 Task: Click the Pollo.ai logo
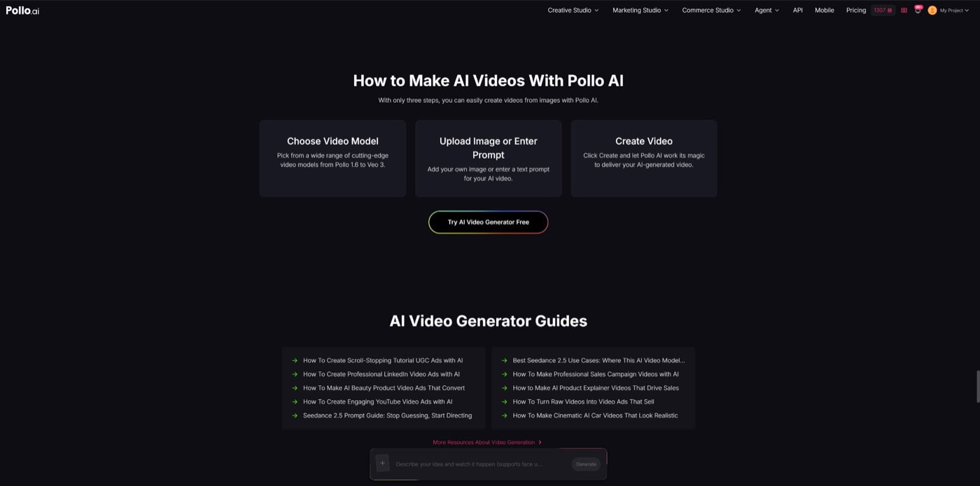tap(22, 10)
